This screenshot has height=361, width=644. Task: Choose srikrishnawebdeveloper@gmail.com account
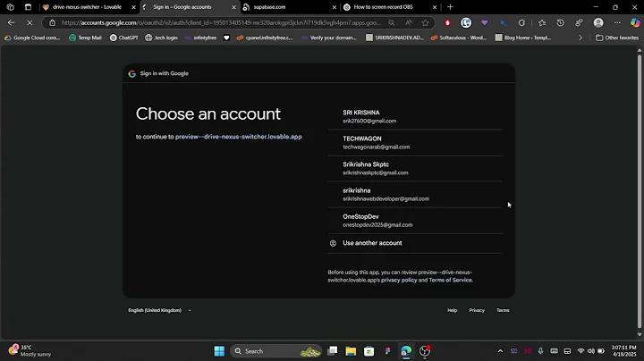click(414, 195)
